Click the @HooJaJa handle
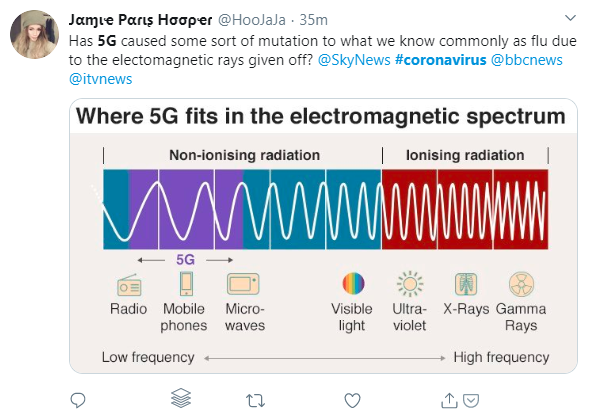 click(x=252, y=20)
